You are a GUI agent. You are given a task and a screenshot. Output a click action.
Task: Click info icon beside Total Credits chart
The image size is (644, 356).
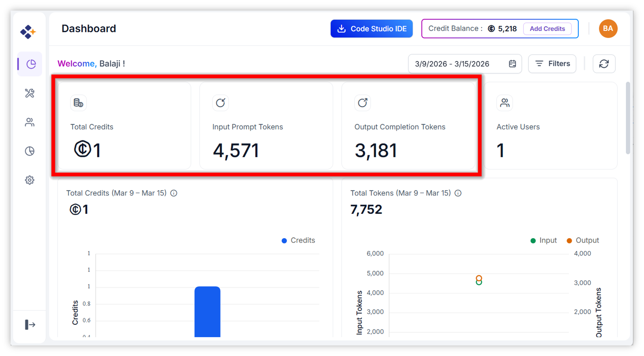174,193
